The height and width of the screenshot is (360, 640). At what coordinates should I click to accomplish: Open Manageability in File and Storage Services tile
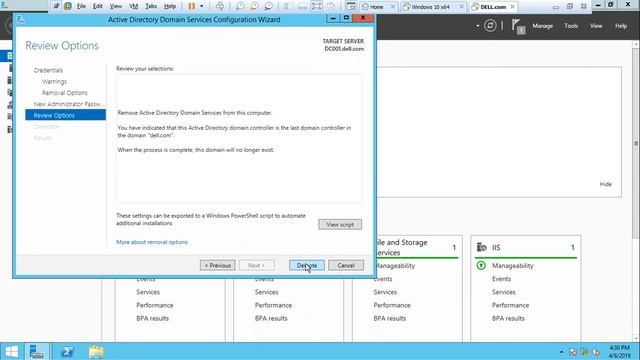tap(395, 266)
